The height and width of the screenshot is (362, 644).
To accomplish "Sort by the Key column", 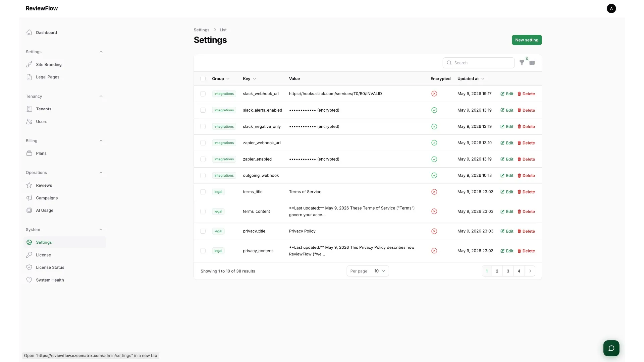I will tap(250, 79).
